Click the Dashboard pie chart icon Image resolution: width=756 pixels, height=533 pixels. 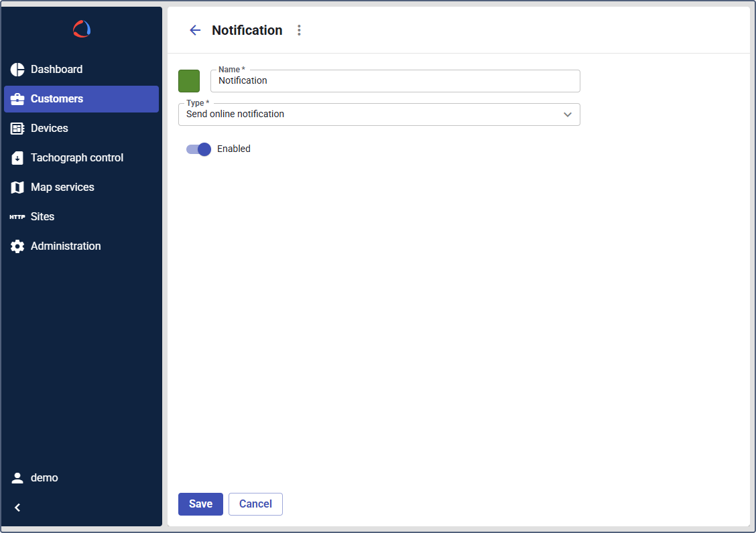point(17,70)
